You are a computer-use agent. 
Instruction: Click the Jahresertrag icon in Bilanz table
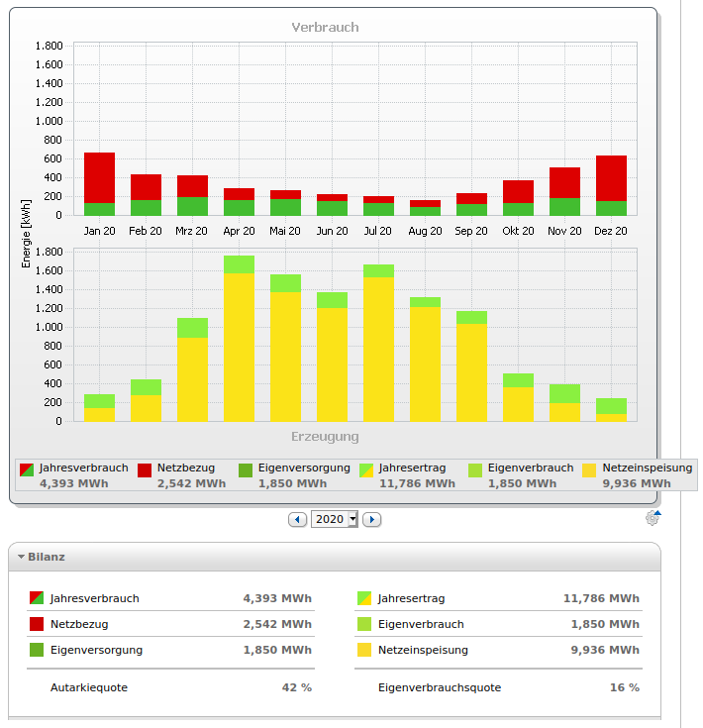click(363, 598)
